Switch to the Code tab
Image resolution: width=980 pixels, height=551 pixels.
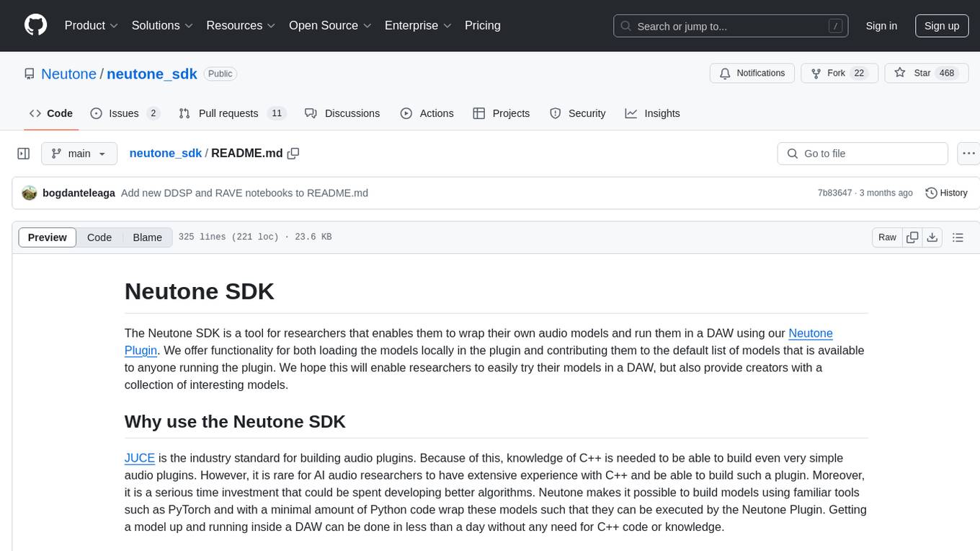(x=51, y=113)
